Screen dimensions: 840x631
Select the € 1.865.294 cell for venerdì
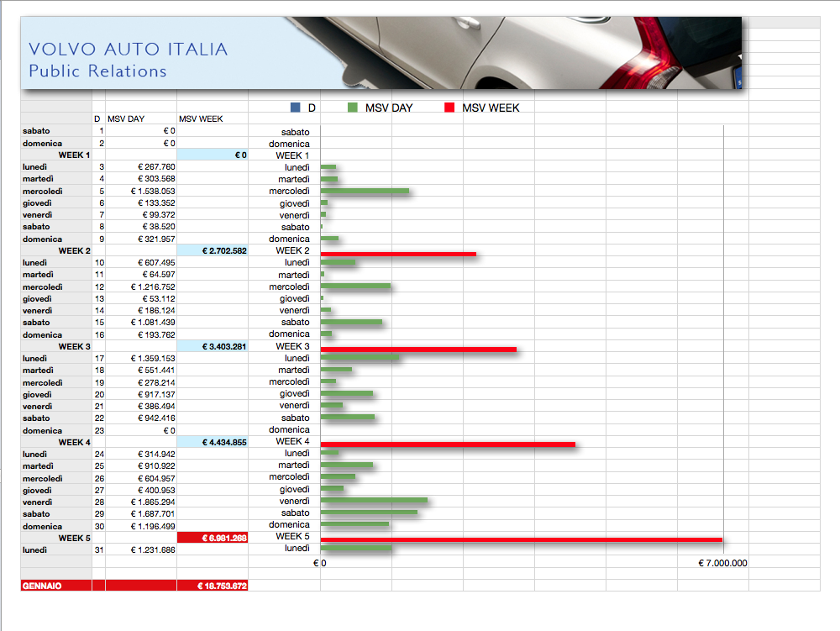click(x=139, y=502)
